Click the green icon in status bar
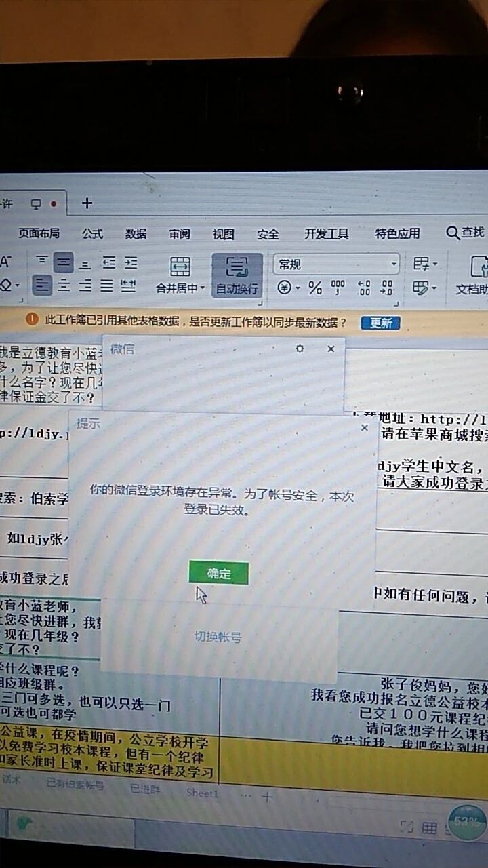 24,823
